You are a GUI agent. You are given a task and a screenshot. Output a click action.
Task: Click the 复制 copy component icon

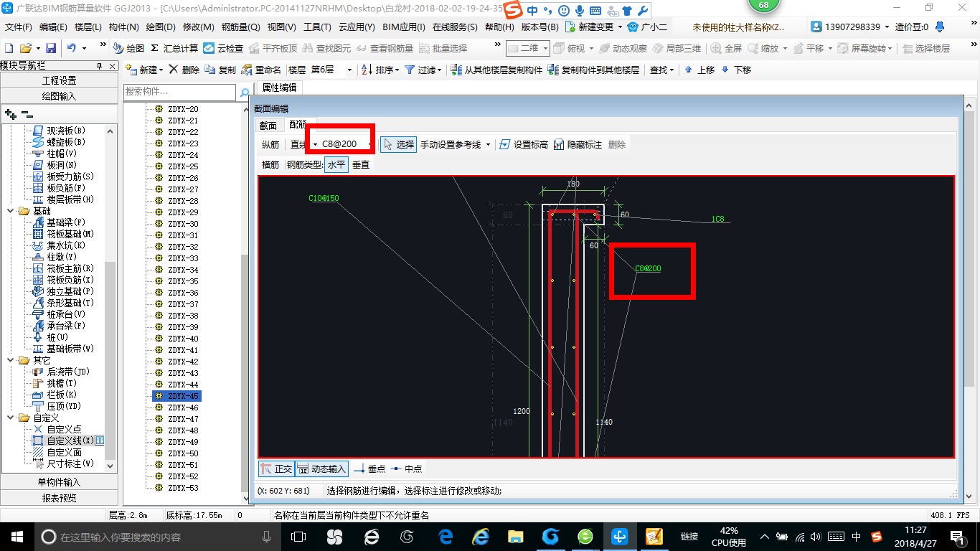[x=210, y=70]
